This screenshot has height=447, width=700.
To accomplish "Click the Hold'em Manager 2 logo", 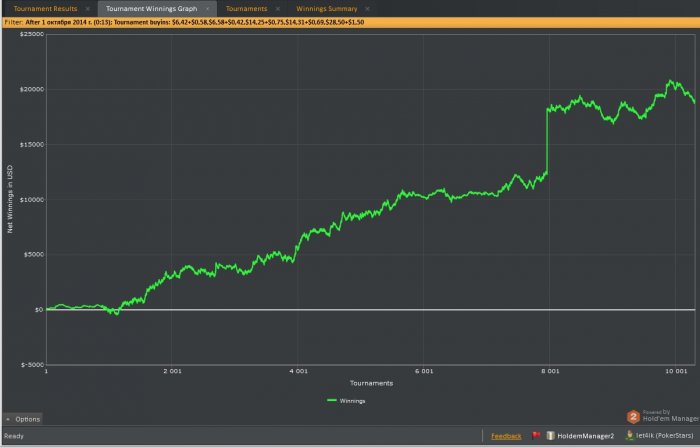I will [x=633, y=417].
